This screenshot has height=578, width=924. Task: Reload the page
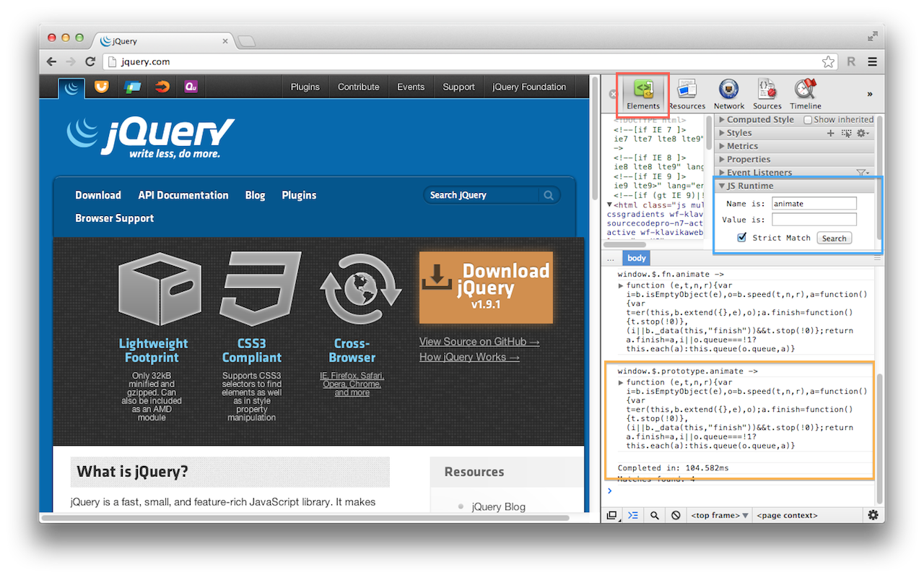tap(90, 62)
